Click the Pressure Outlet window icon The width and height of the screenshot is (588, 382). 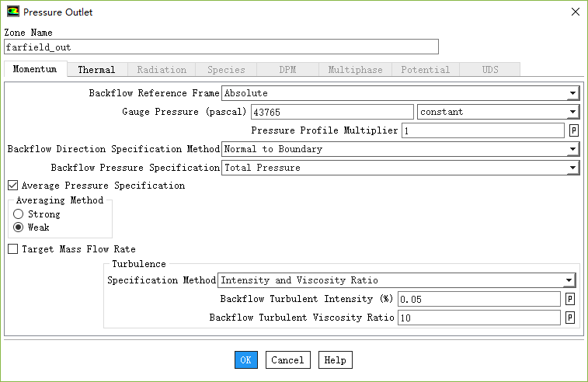[12, 12]
